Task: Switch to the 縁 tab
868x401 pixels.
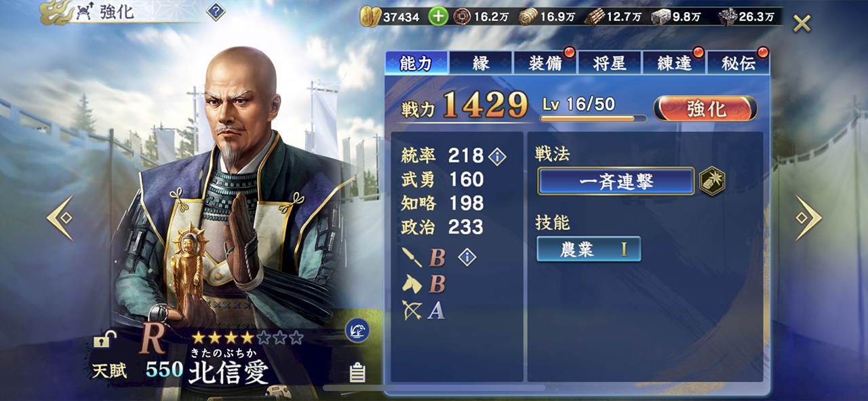Action: click(x=480, y=63)
